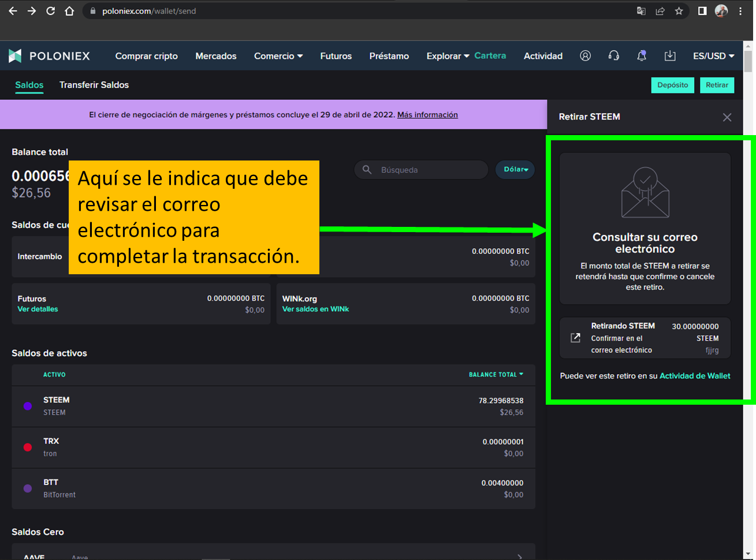
Task: Click the download app icon
Action: [x=670, y=56]
